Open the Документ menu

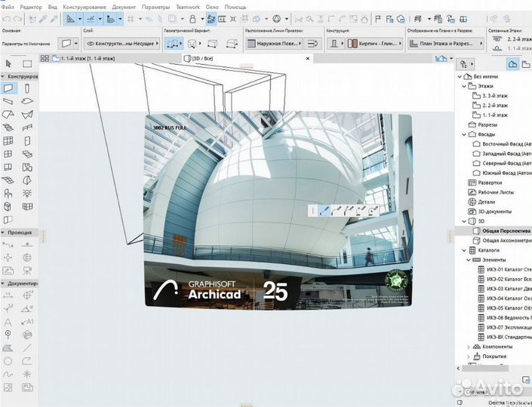pos(124,7)
